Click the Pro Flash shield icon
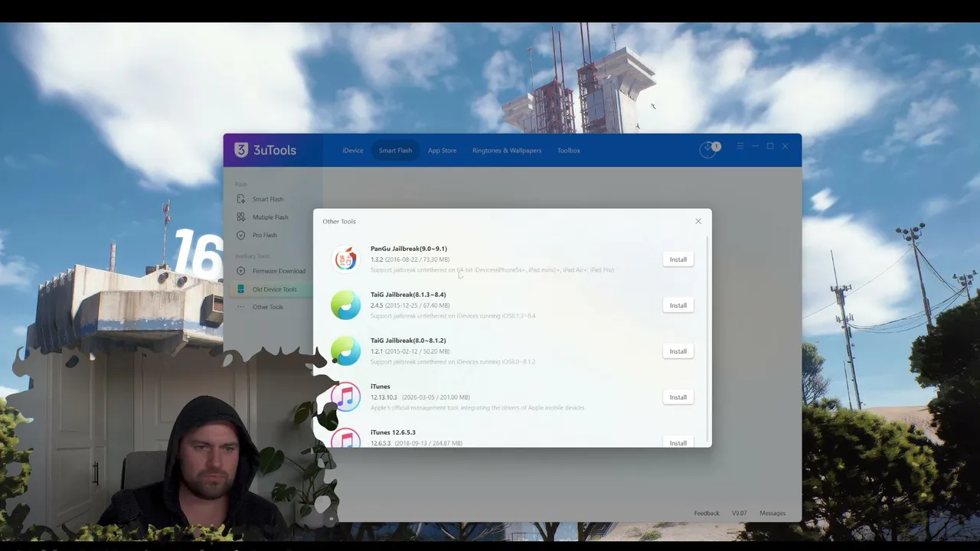This screenshot has width=980, height=551. pyautogui.click(x=241, y=235)
